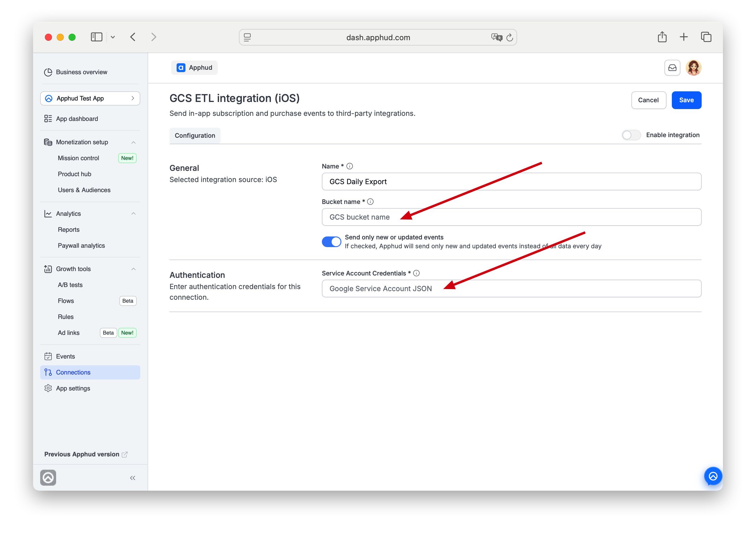Open Apphud support chat bubble
Screen dimensions: 756x535
click(x=713, y=476)
